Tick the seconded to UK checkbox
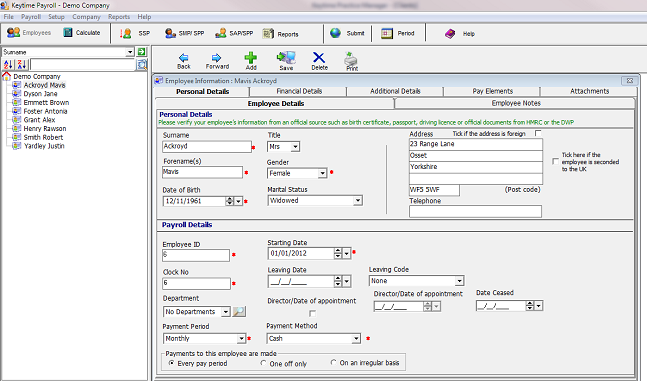 pos(555,161)
